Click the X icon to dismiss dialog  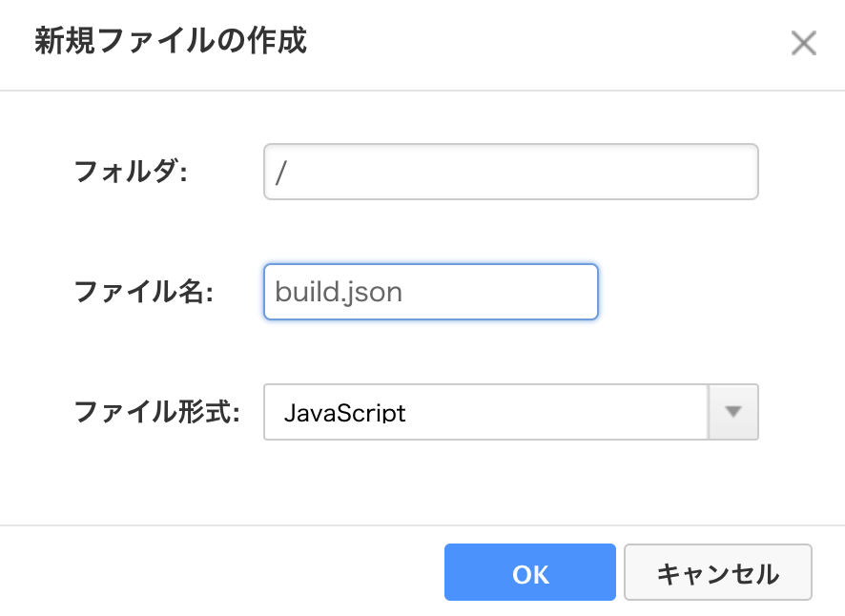[x=804, y=43]
